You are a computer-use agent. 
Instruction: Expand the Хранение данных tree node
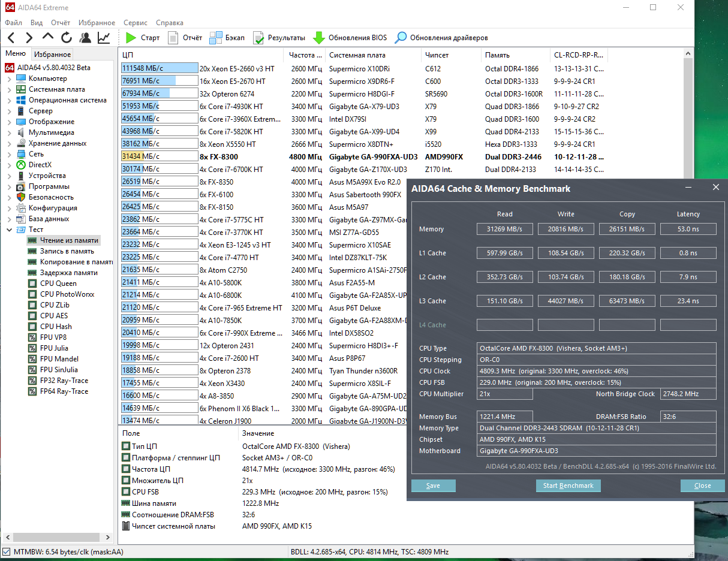[9, 143]
